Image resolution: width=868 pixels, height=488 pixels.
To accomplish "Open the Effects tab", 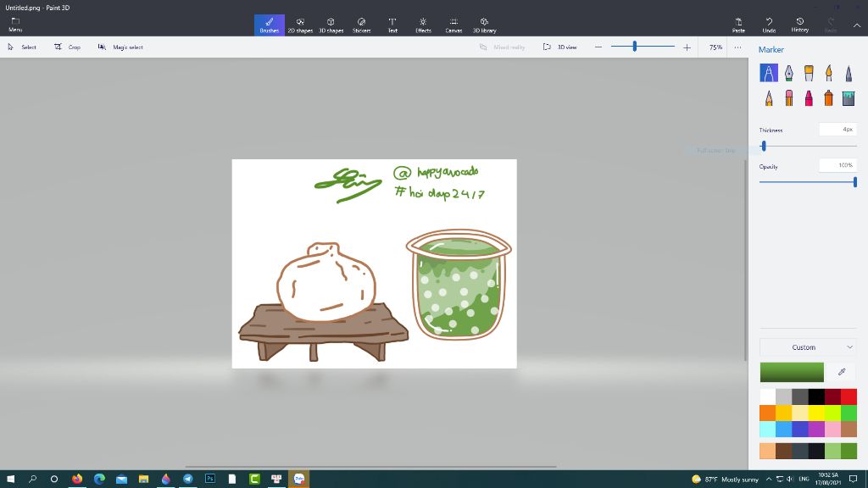I will click(423, 25).
